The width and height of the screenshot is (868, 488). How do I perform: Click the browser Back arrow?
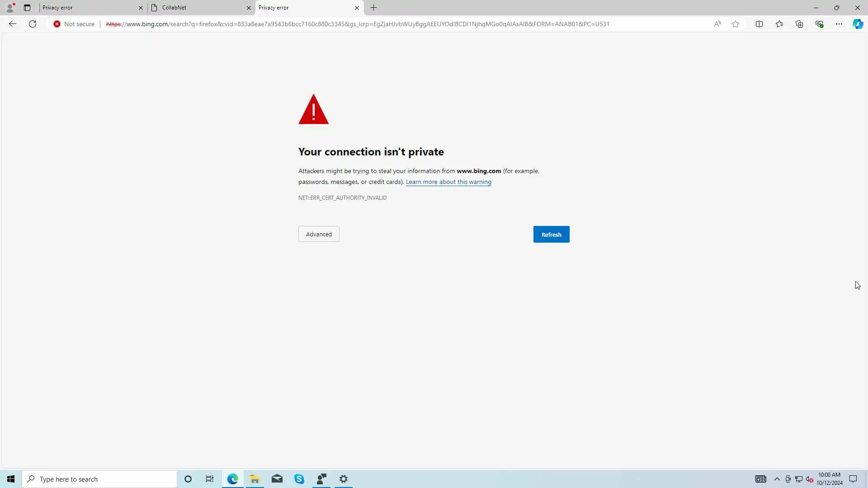[x=13, y=24]
